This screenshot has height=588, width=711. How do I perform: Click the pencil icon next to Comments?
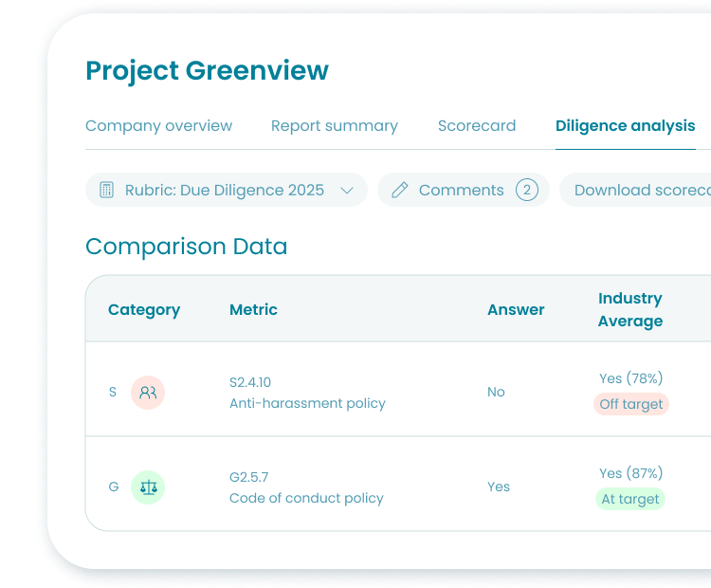(400, 190)
